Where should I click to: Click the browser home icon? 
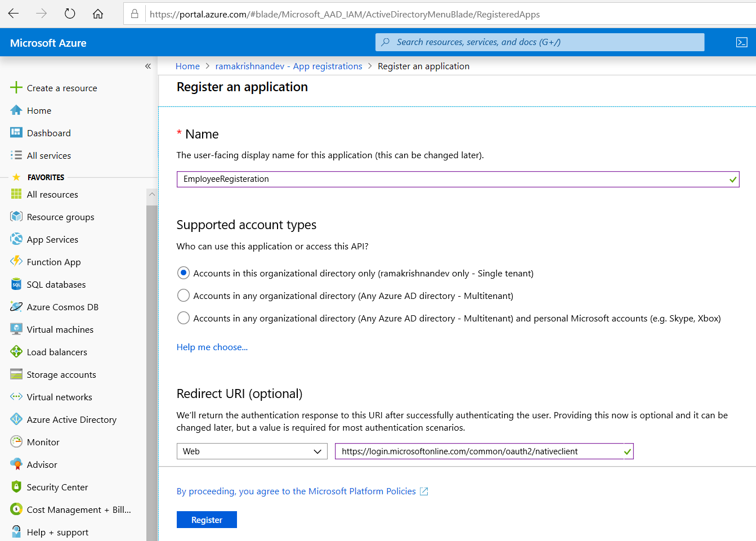point(98,14)
